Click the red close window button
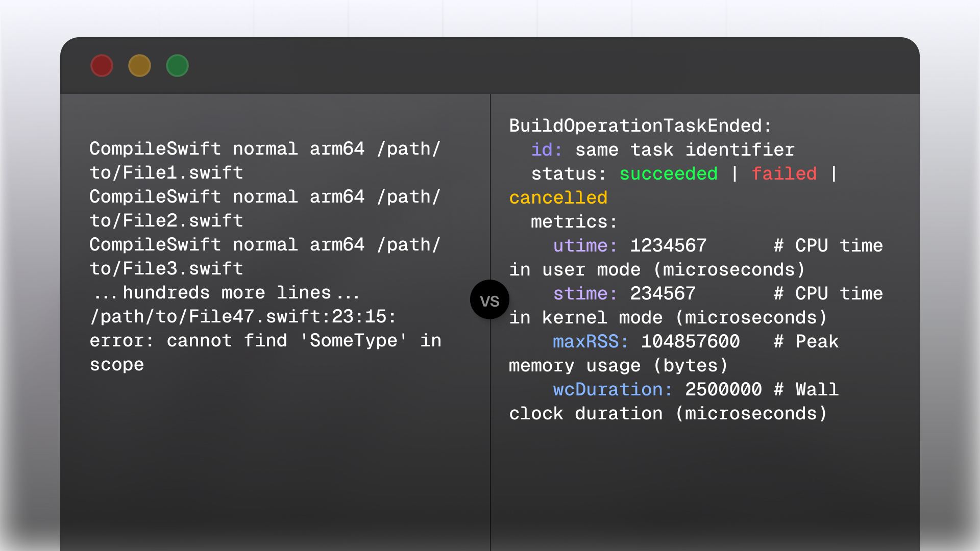Viewport: 980px width, 551px height. [102, 66]
